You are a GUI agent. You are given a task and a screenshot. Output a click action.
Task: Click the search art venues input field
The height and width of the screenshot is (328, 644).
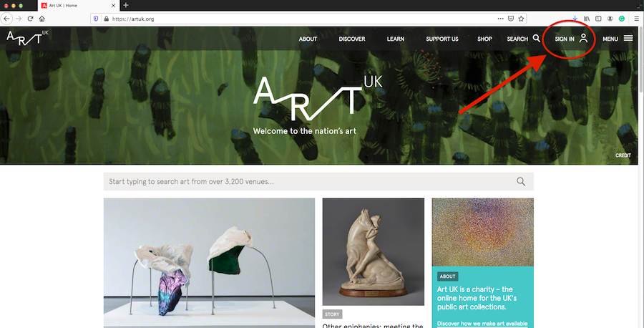[318, 181]
